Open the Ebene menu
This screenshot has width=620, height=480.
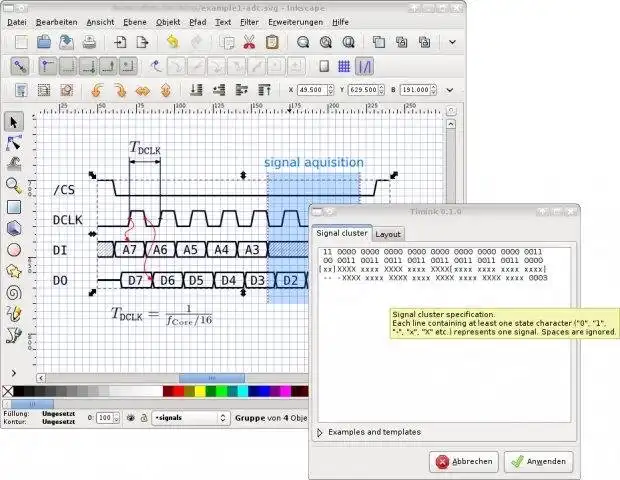pyautogui.click(x=135, y=22)
